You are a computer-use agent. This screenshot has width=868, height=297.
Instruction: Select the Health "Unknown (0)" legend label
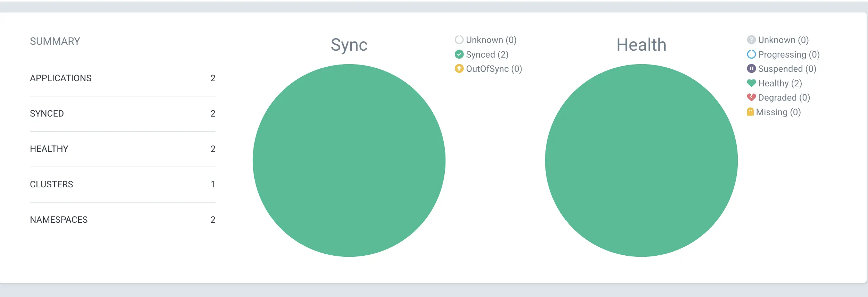click(784, 40)
